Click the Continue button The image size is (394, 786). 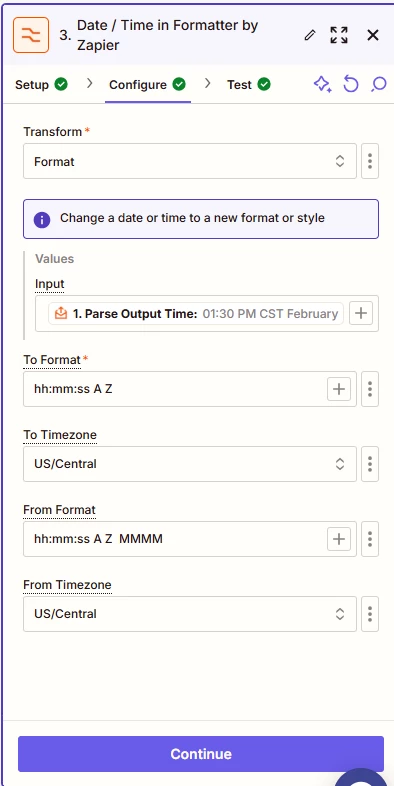point(201,754)
